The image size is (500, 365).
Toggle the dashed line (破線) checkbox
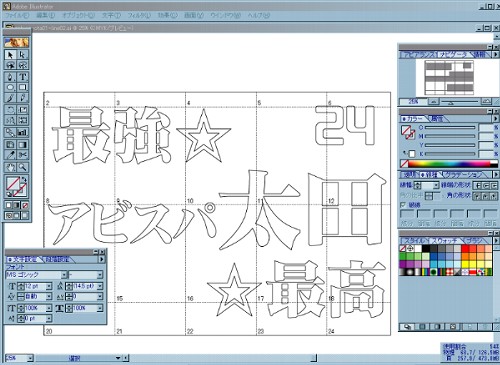[403, 205]
